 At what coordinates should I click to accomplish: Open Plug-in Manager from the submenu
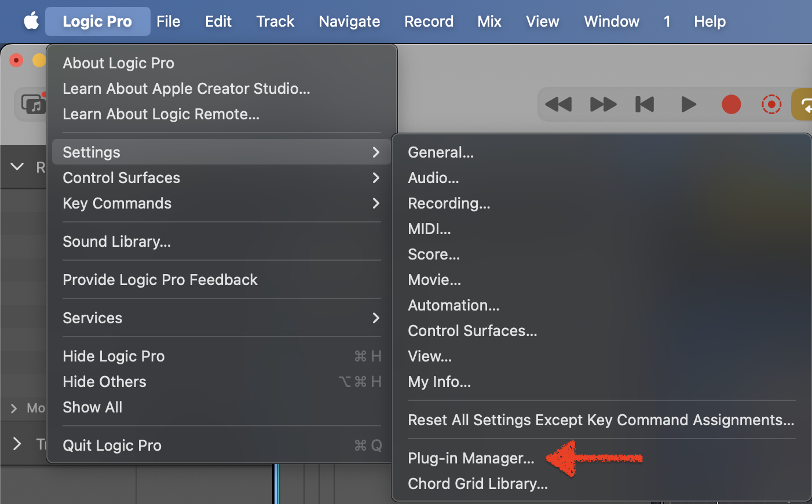(x=470, y=458)
